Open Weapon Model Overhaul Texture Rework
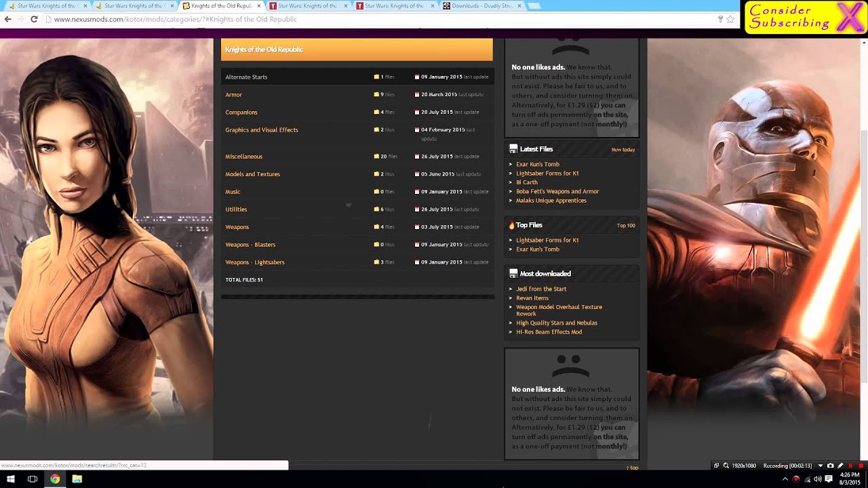868x488 pixels. [x=559, y=310]
